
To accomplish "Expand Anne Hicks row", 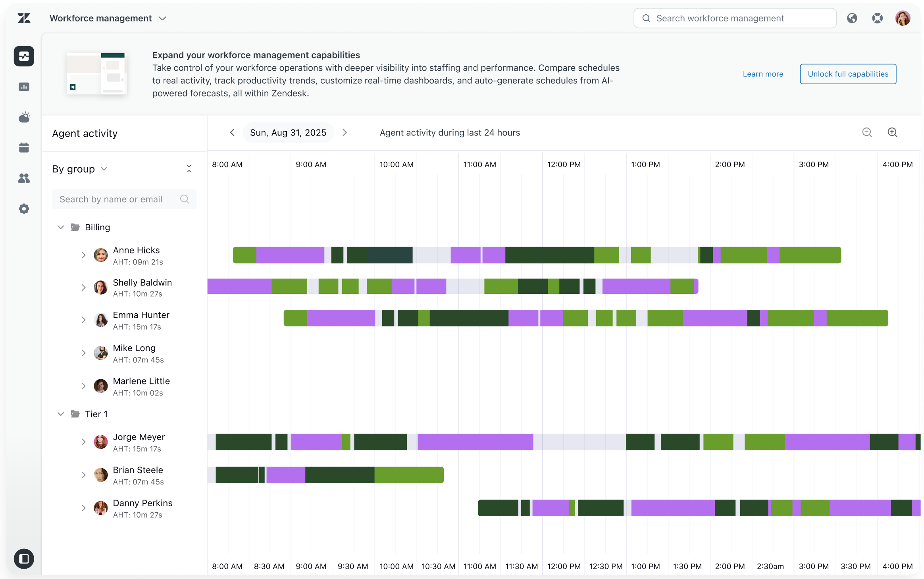I will pos(83,255).
